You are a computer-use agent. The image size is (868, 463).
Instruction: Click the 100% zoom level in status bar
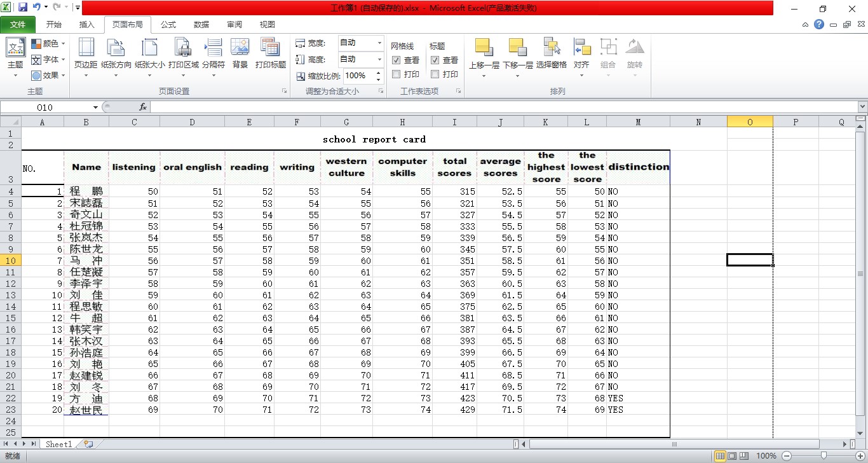766,456
